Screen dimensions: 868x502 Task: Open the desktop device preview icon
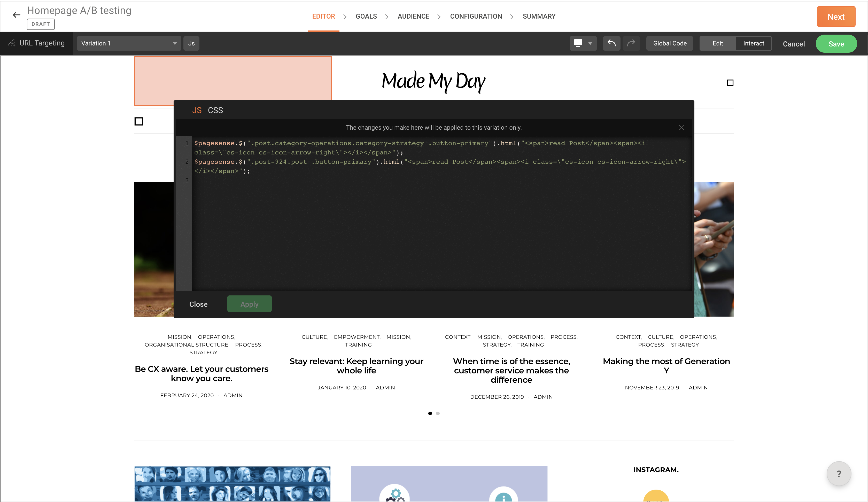tap(578, 43)
